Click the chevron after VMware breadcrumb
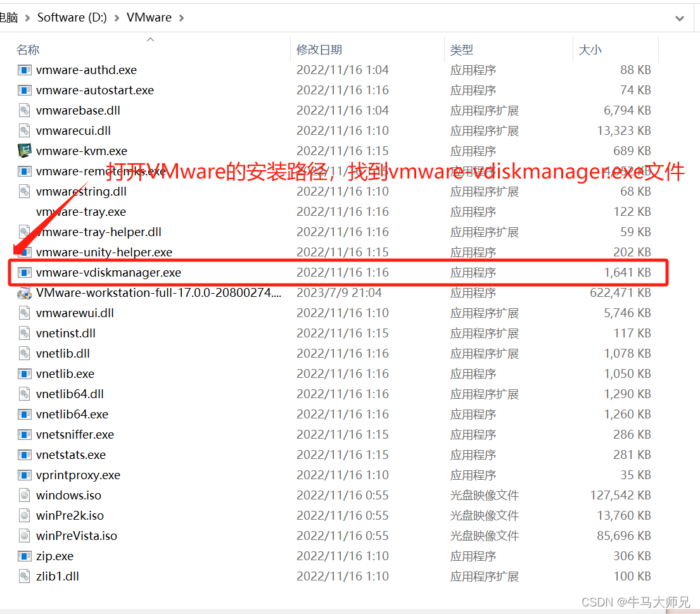700x614 pixels. [x=181, y=18]
